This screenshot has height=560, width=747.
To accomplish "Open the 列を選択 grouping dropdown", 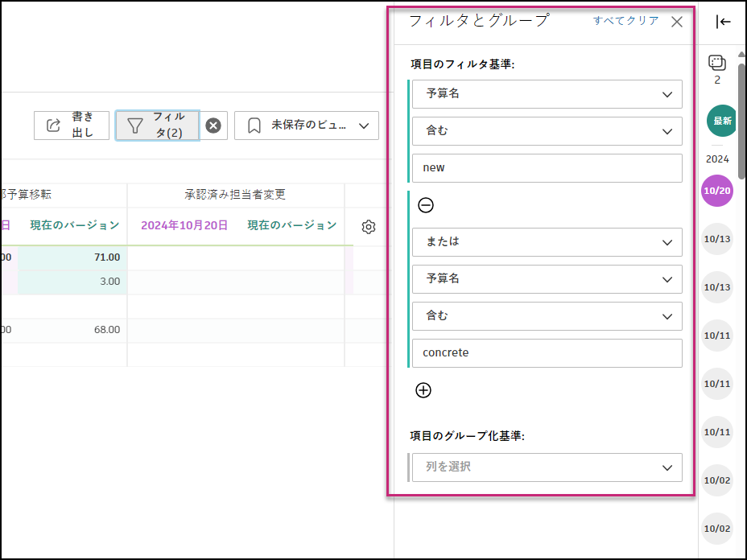I will point(546,467).
